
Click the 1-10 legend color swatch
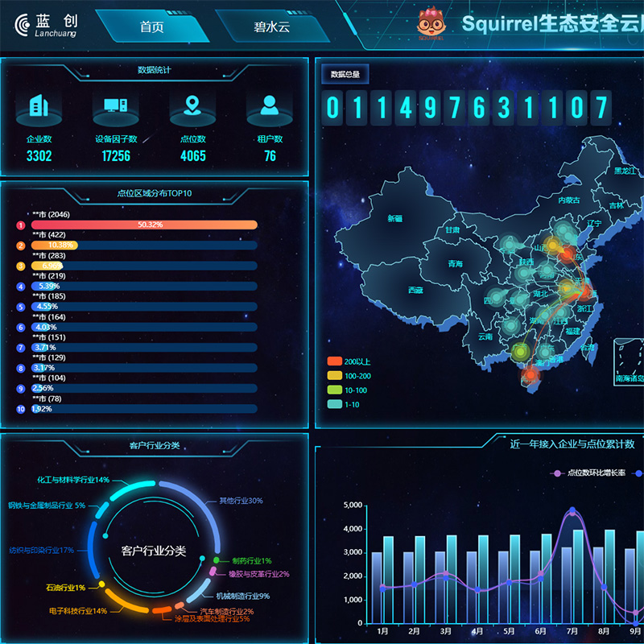(334, 404)
